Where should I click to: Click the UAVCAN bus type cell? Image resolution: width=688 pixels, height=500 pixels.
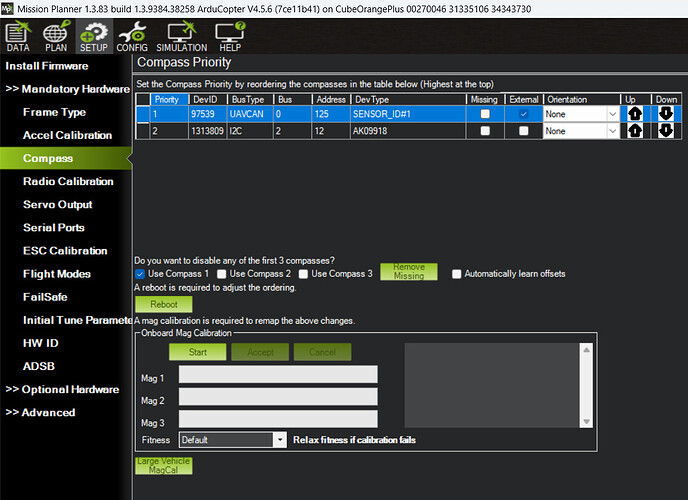250,114
